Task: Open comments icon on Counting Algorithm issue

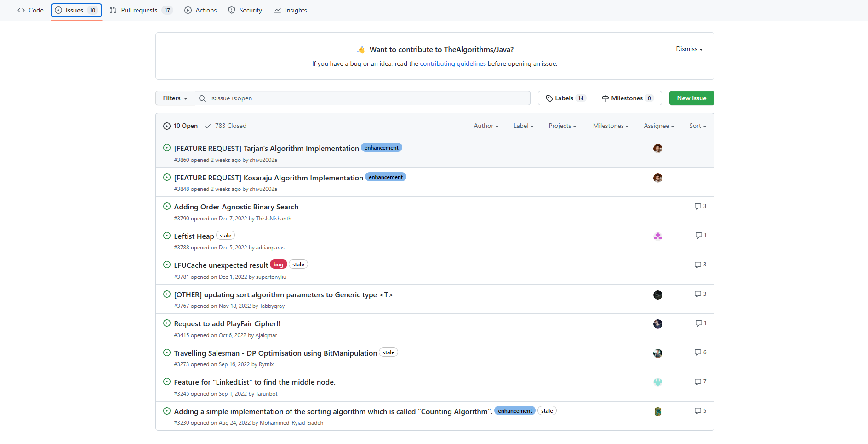Action: (x=700, y=411)
